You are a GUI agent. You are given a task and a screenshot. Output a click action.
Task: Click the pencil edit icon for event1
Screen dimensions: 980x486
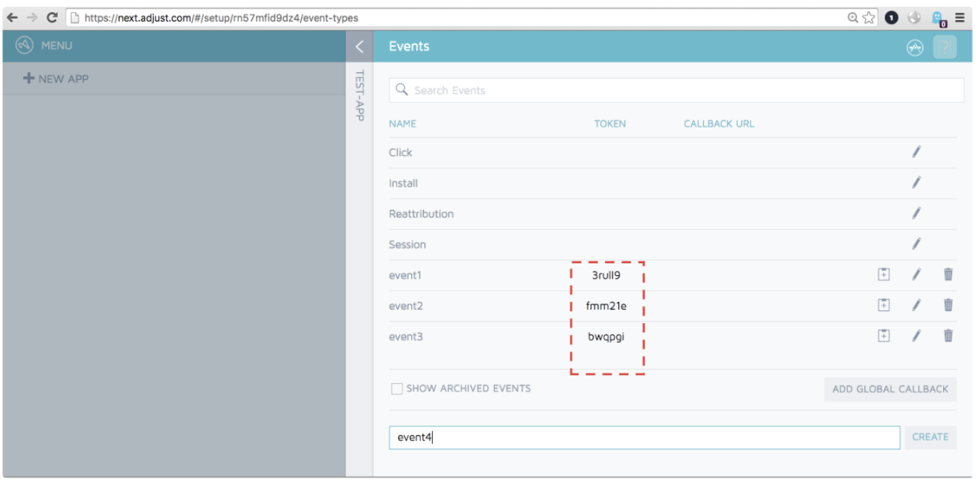pyautogui.click(x=915, y=275)
